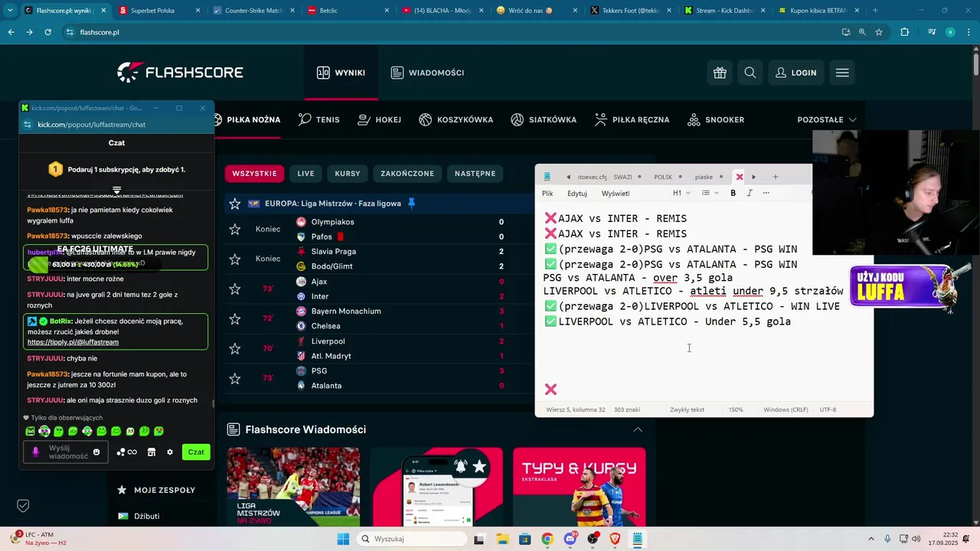Viewport: 980px width, 551px height.
Task: Open the Flashscore hamburger menu
Action: (x=842, y=73)
